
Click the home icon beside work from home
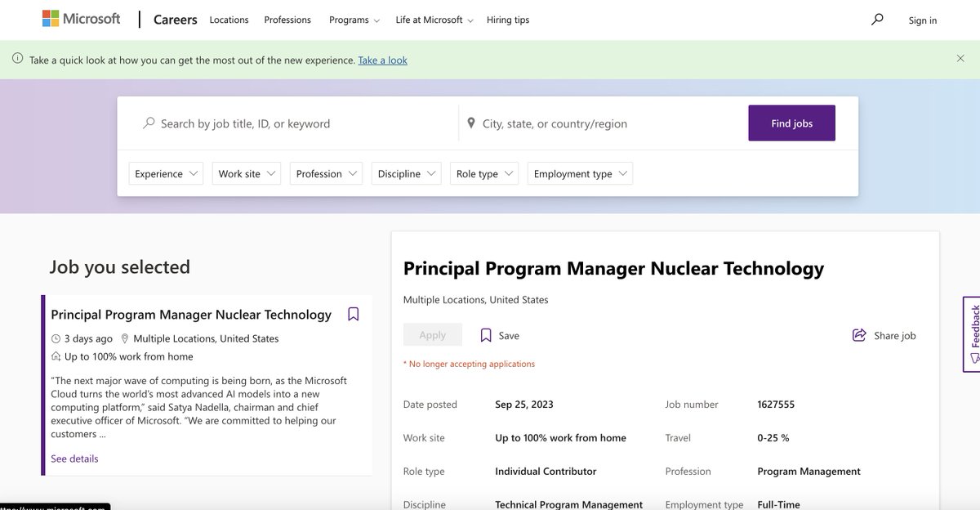click(x=56, y=356)
